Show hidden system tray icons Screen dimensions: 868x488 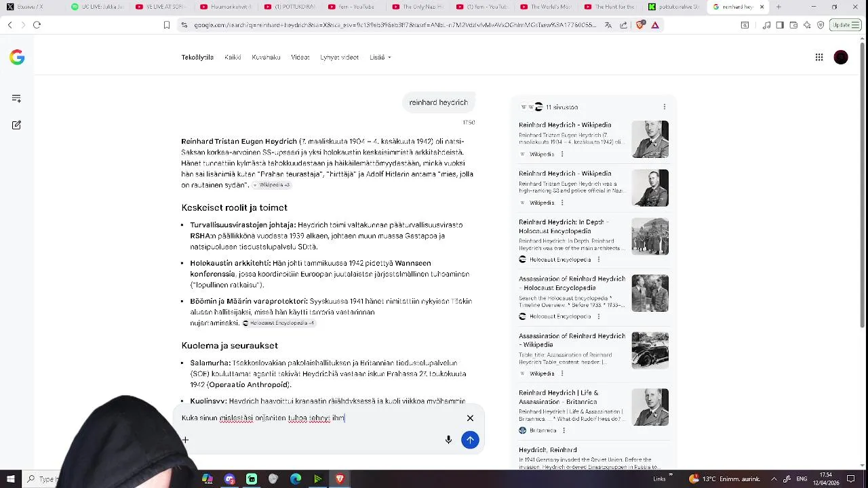774,479
